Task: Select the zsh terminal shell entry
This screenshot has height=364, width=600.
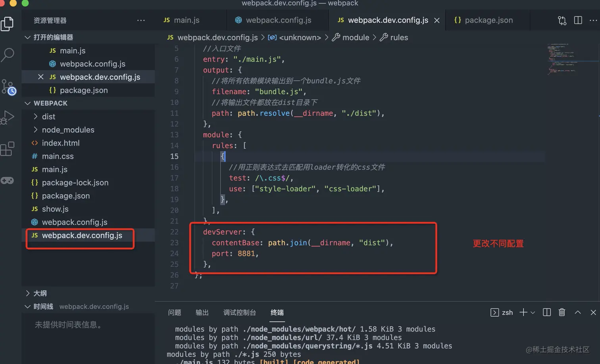Action: 502,312
